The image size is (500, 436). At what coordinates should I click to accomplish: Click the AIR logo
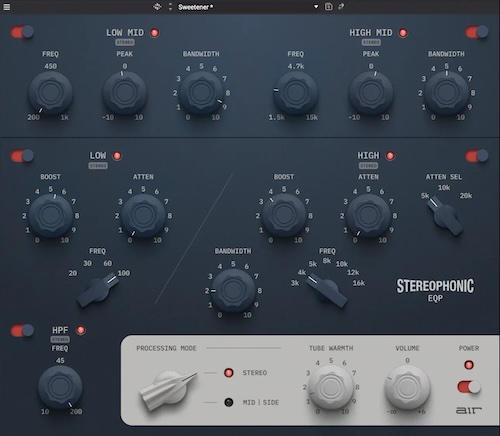pyautogui.click(x=469, y=410)
